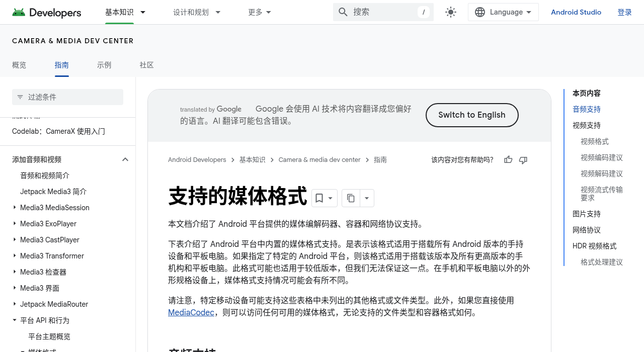Image resolution: width=644 pixels, height=352 pixels.
Task: Expand the Media3 CastPlayer tree item
Action: click(x=15, y=240)
